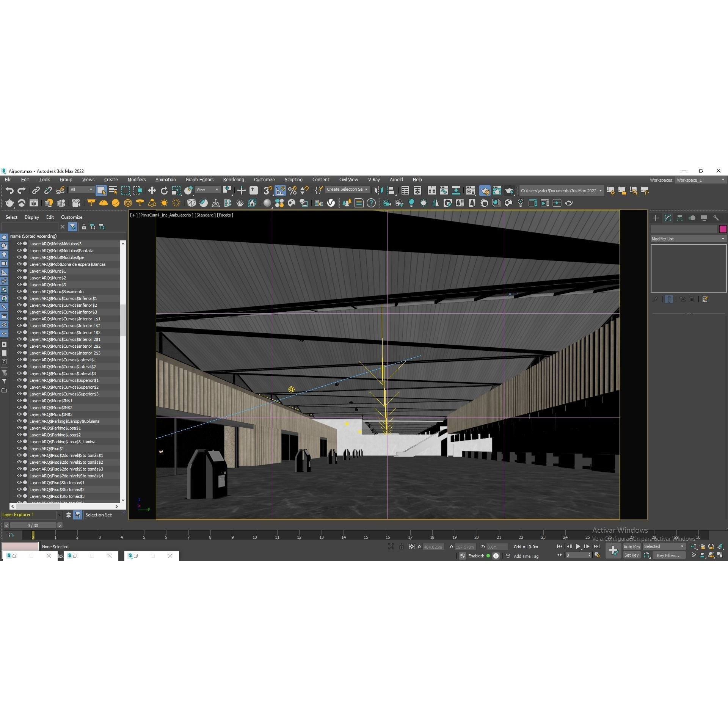
Task: Hide layer ARQ$Muro$1 with its eye icon
Action: click(x=19, y=271)
